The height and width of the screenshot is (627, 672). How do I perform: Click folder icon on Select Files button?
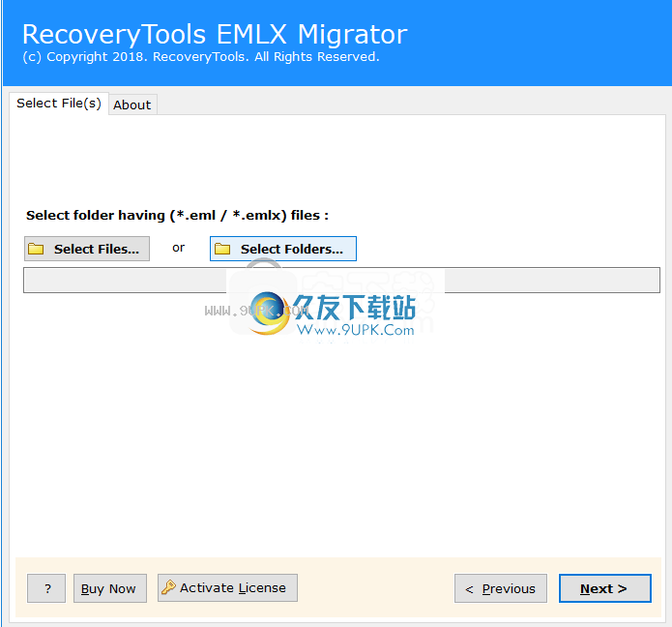(x=36, y=249)
